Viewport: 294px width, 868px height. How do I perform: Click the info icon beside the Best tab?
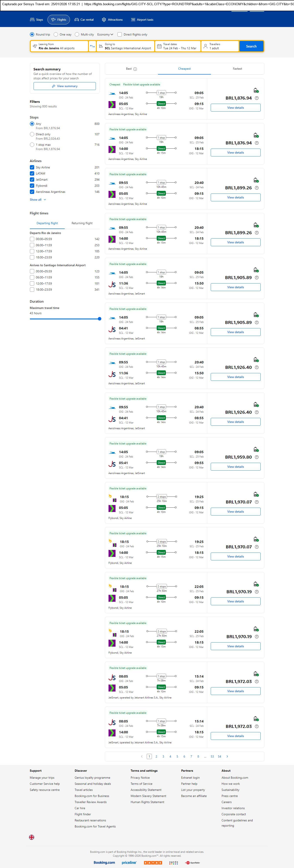pyautogui.click(x=135, y=69)
